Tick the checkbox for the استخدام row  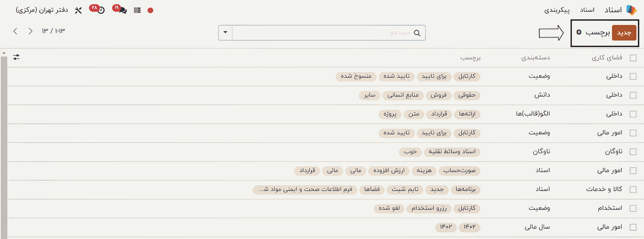pyautogui.click(x=632, y=208)
